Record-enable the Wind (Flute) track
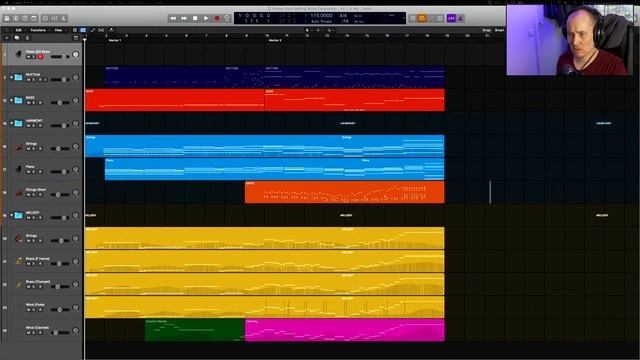The height and width of the screenshot is (360, 640). (40, 309)
